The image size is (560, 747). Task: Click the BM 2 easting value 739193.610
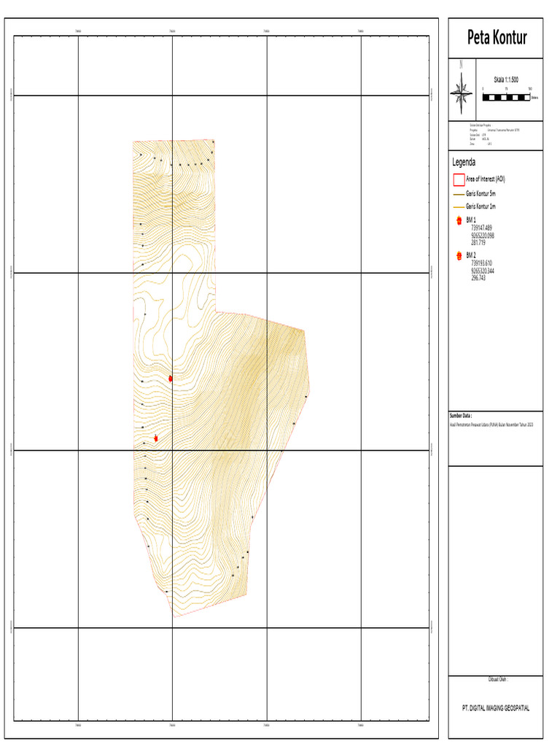click(482, 263)
